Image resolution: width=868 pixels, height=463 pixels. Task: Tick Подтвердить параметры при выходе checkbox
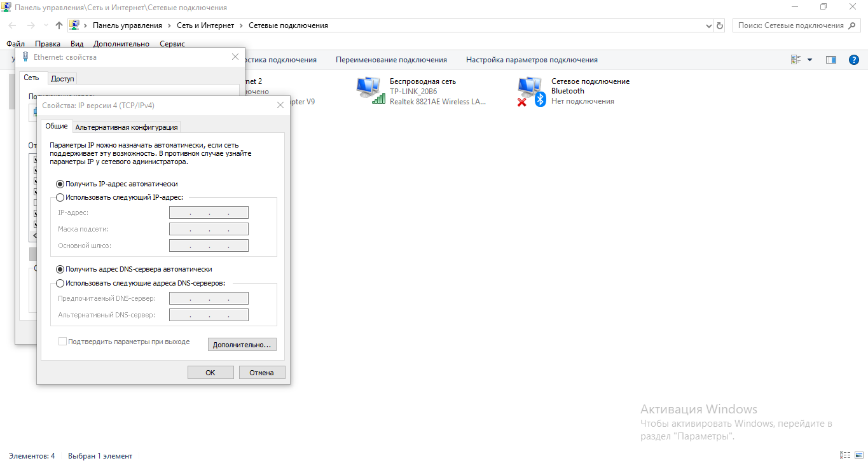62,342
